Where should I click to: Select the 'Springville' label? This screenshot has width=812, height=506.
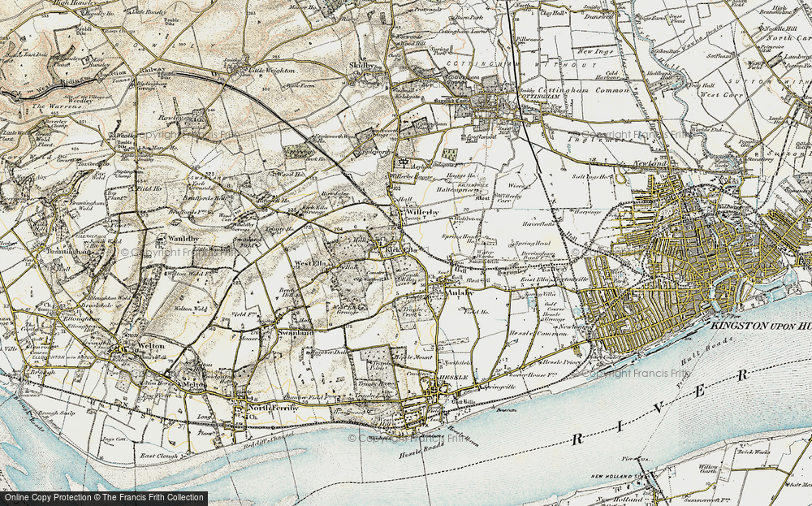click(x=499, y=387)
